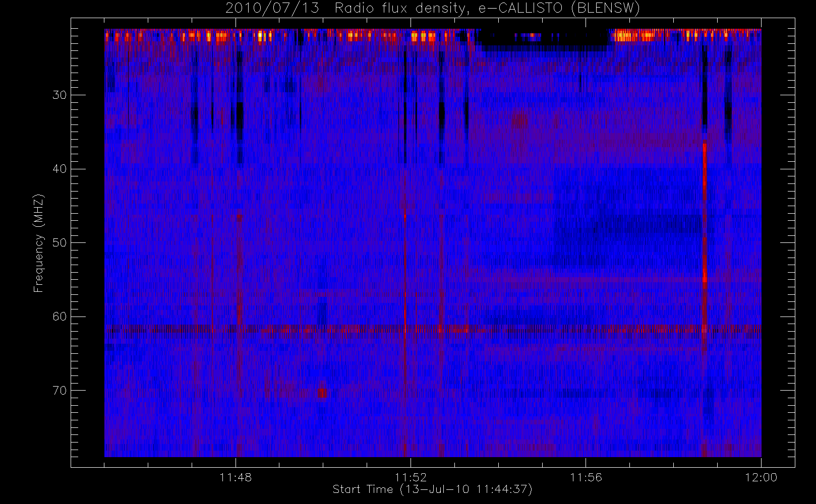This screenshot has height=504, width=816.
Task: Click the 60 MHz frequency tick label
Action: pos(60,317)
